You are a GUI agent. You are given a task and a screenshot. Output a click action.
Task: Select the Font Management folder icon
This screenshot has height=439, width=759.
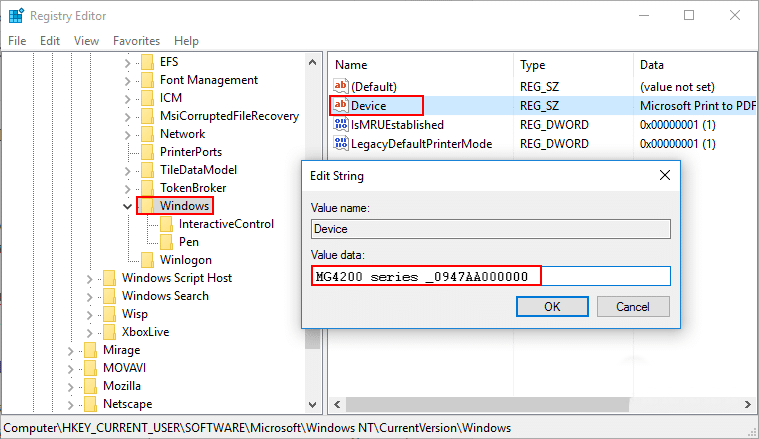tap(148, 80)
